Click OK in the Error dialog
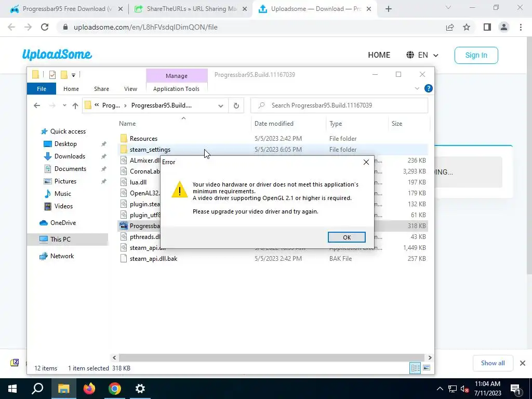The image size is (532, 399). [347, 237]
